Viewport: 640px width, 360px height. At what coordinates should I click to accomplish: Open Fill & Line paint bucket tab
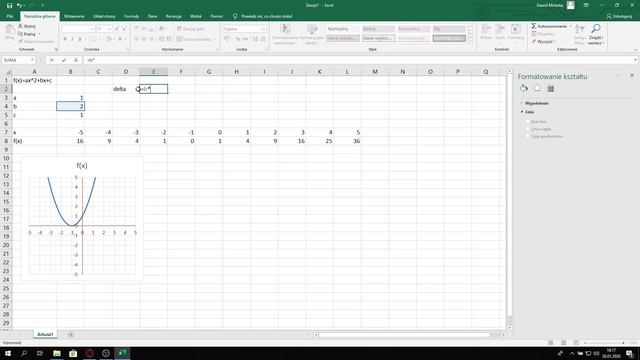point(524,88)
